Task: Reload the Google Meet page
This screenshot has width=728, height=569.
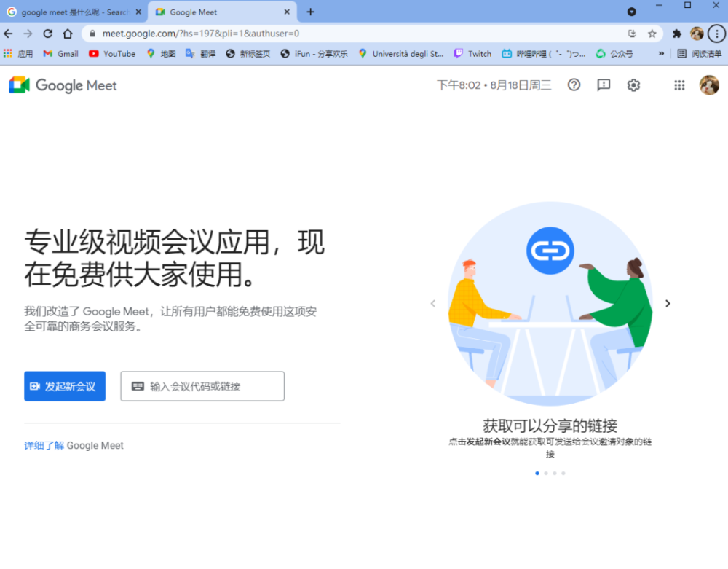Action: click(48, 34)
